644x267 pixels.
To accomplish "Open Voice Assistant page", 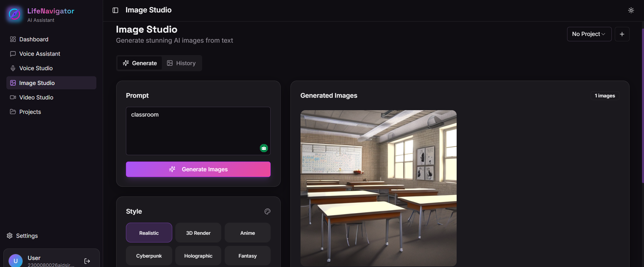I will click(x=51, y=54).
